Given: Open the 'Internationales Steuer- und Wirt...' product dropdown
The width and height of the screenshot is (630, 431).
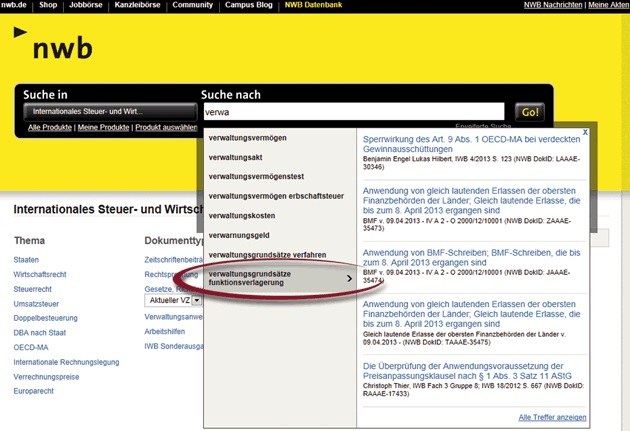Looking at the screenshot, I should pos(110,111).
